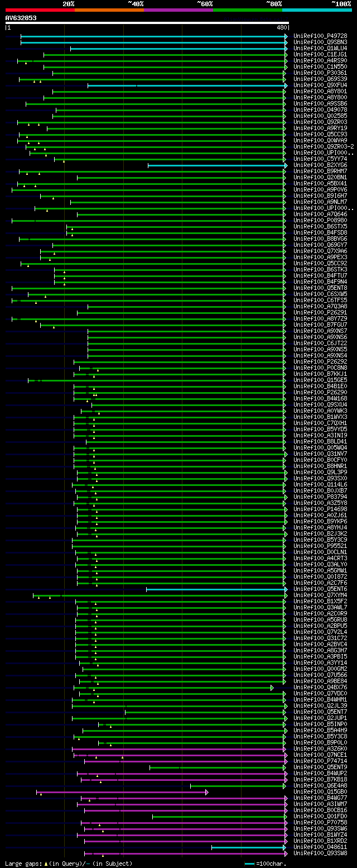Viewport: 357px width, 868px height.
Task: Open the UniRef100_A4RS90 hit
Action: pos(320,61)
